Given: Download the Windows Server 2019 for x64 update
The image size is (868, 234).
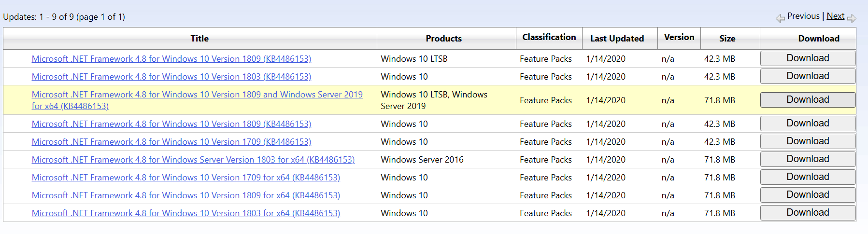Looking at the screenshot, I should (x=808, y=100).
